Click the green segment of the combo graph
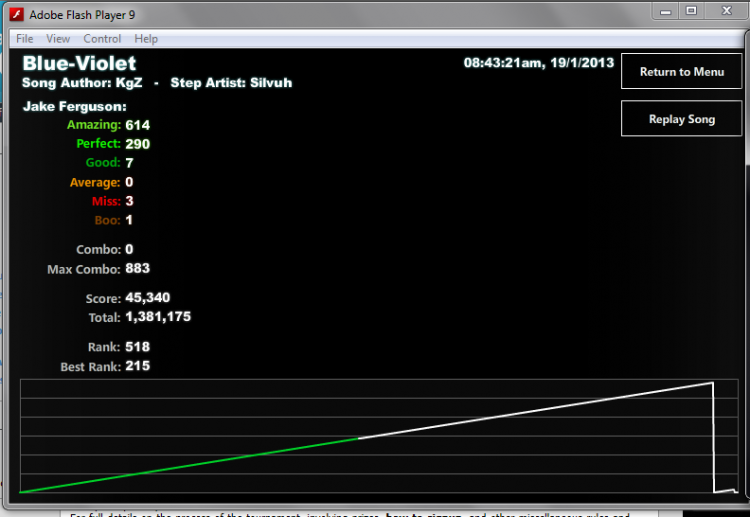 coord(189,465)
